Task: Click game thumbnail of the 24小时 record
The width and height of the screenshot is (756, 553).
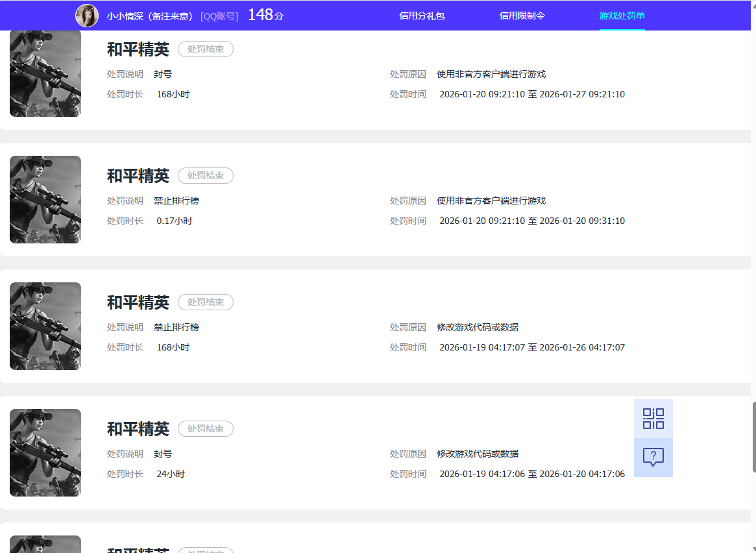Action: 45,452
